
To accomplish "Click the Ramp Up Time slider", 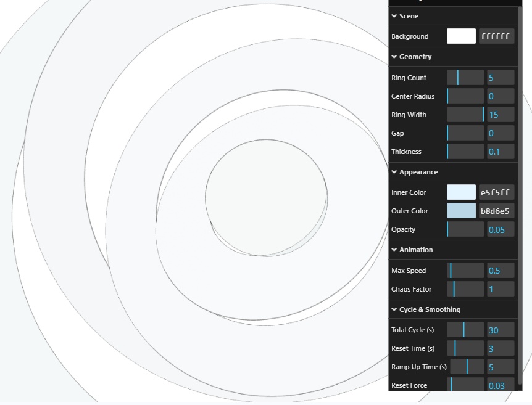I will (467, 367).
